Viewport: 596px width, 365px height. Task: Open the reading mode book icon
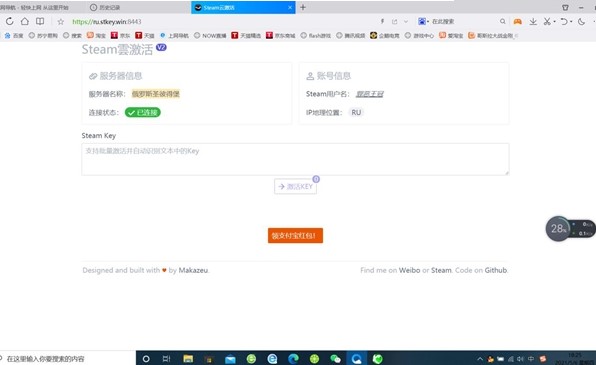[x=40, y=21]
